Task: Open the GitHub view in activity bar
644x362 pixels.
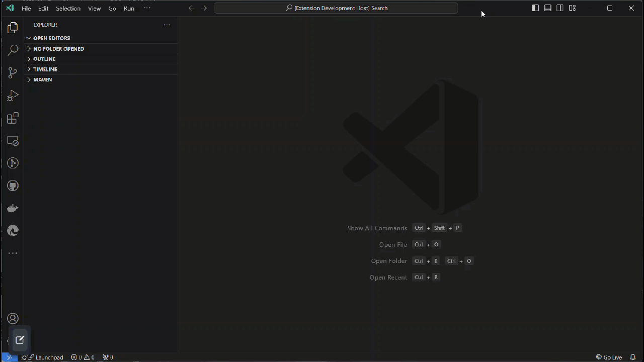Action: [x=13, y=186]
